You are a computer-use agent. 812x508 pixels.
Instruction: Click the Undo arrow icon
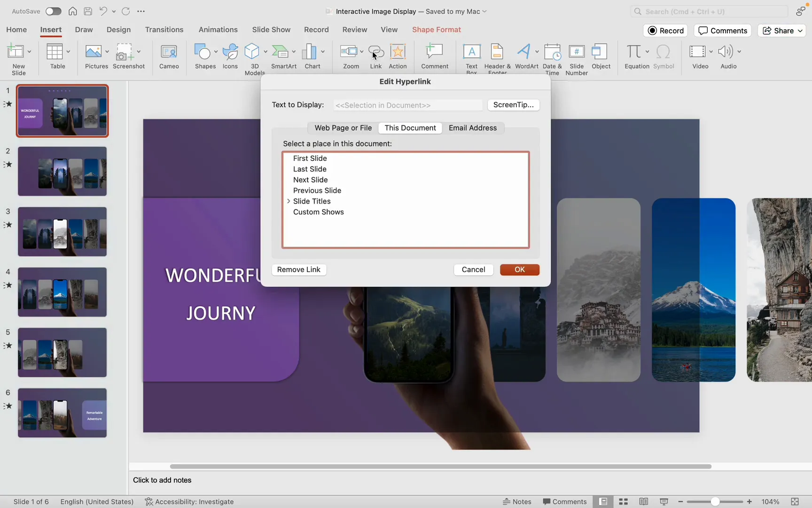(x=103, y=11)
